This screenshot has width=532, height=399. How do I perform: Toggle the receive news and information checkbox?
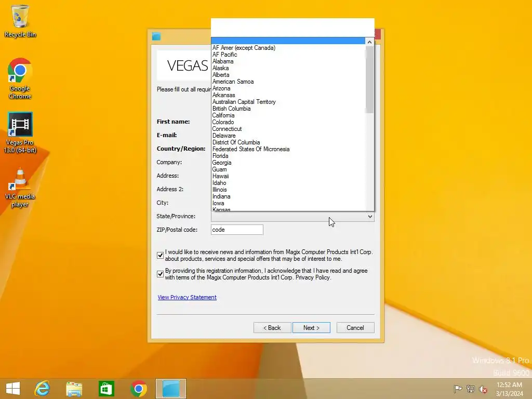point(160,256)
